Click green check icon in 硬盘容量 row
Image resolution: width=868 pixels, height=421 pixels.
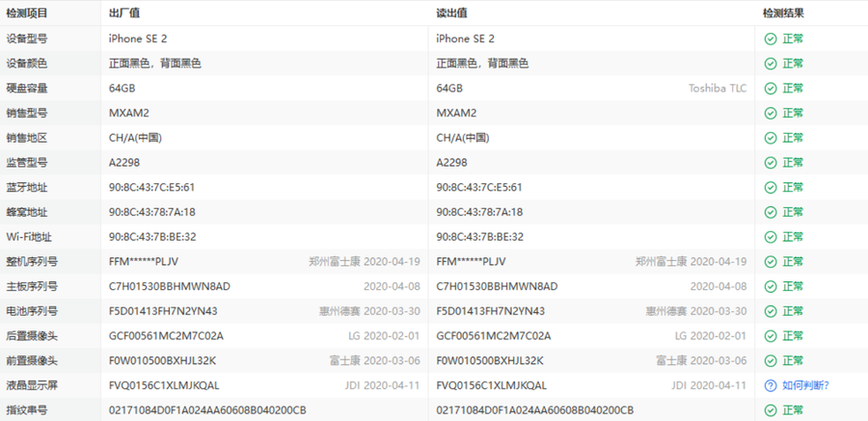(x=771, y=89)
